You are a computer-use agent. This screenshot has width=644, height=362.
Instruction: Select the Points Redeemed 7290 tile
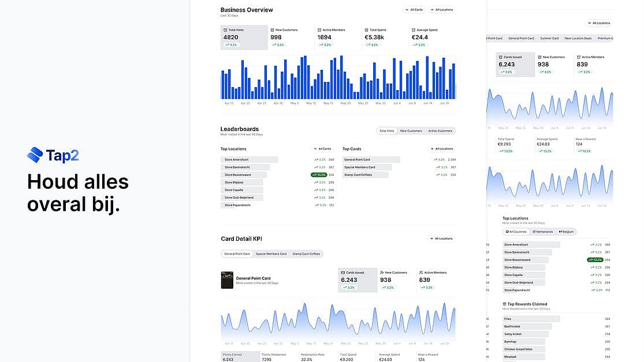click(x=278, y=357)
